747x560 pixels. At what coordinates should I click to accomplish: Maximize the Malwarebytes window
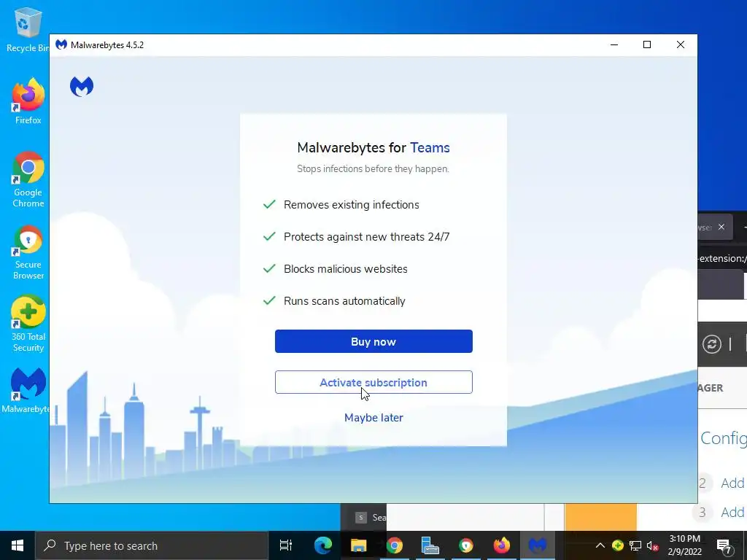647,44
